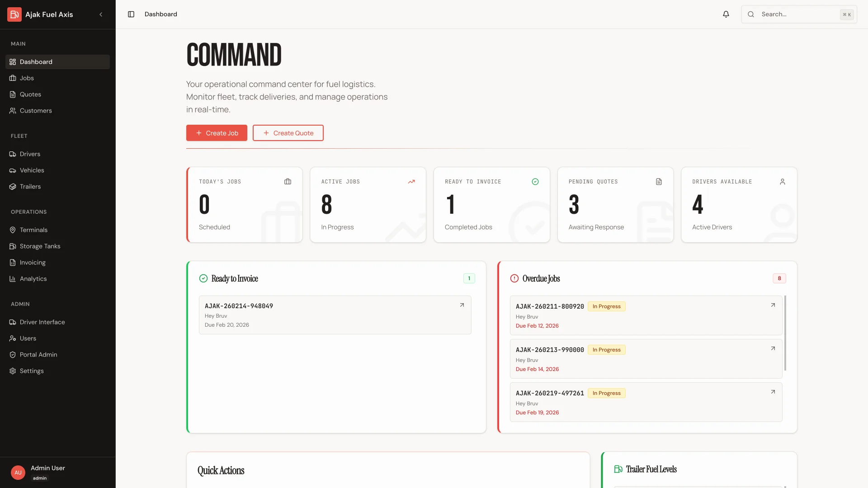Click trend icon on Active Jobs card
The image size is (868, 488).
411,182
